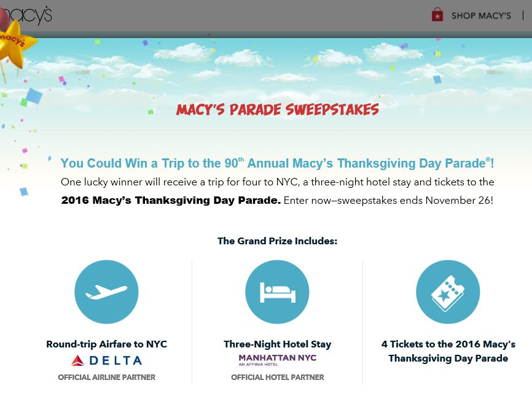This screenshot has width=532, height=399.
Task: Click the Round-trip Airfare to NYC heading
Action: [106, 344]
